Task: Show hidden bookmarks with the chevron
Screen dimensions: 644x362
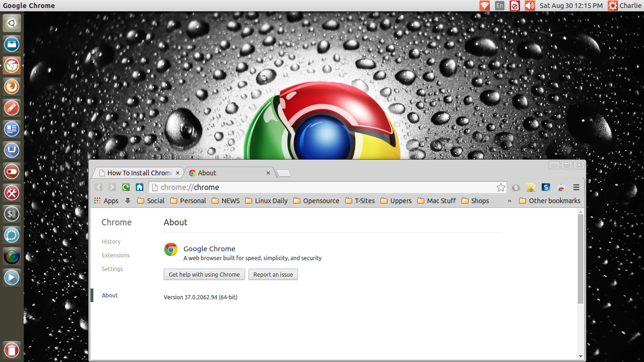Action: tap(509, 201)
